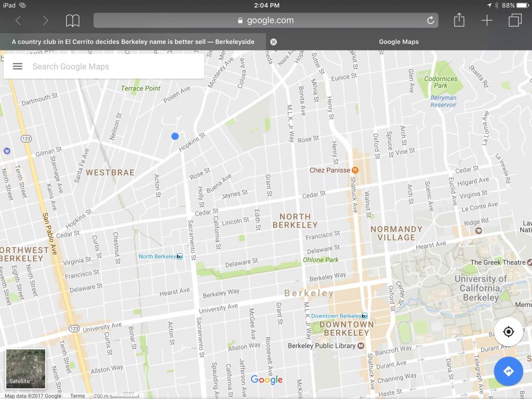The width and height of the screenshot is (532, 399).
Task: Reload the page from the address bar
Action: tap(431, 21)
